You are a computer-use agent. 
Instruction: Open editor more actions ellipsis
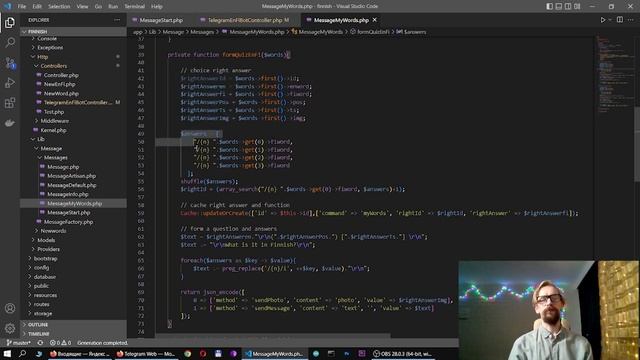[x=631, y=20]
